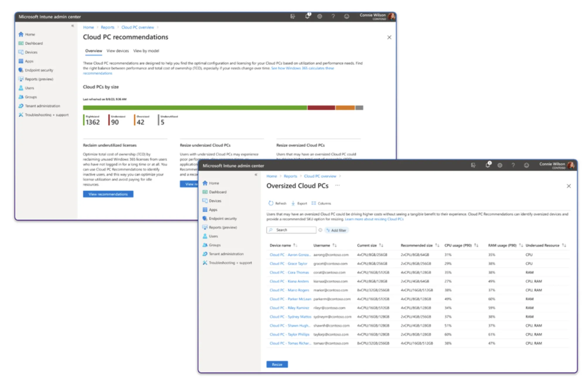Click notifications bell in back window header
Image resolution: width=588 pixels, height=389 pixels.
click(x=307, y=16)
